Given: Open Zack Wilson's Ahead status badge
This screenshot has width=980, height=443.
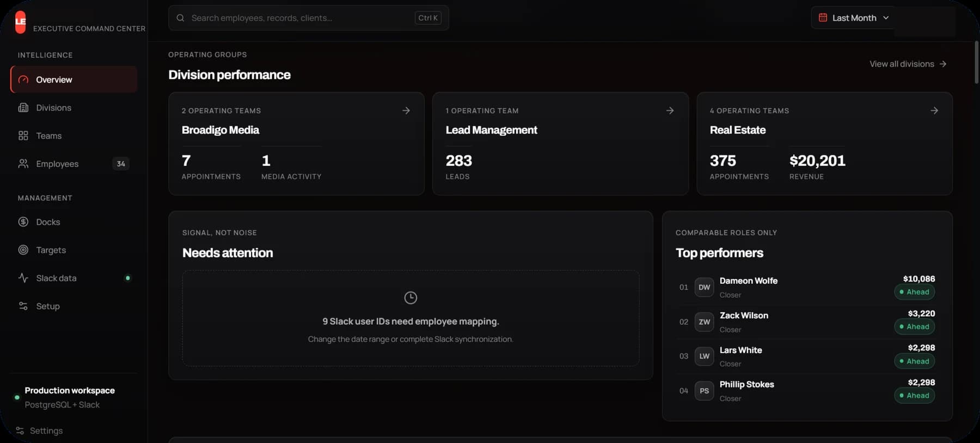Looking at the screenshot, I should pos(915,327).
